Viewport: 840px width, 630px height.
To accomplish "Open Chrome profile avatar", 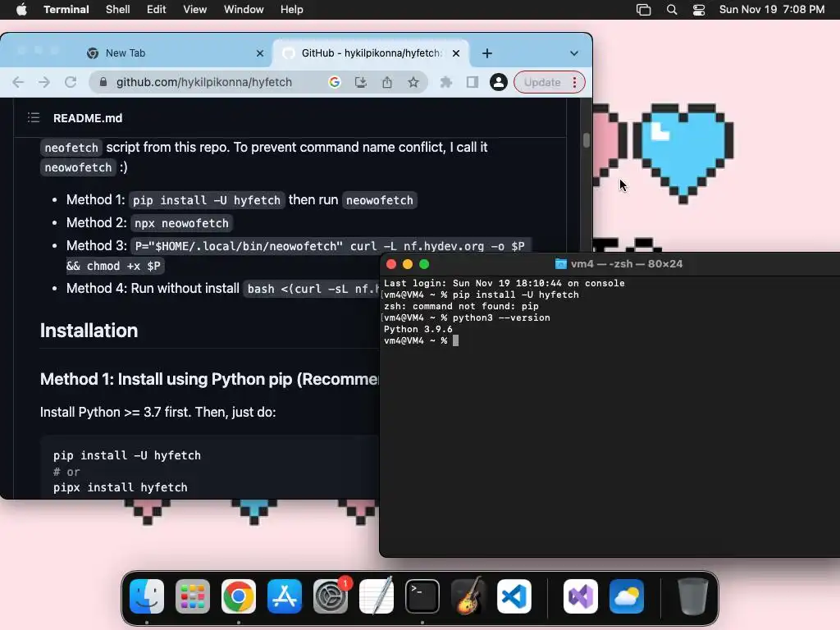I will coord(498,82).
